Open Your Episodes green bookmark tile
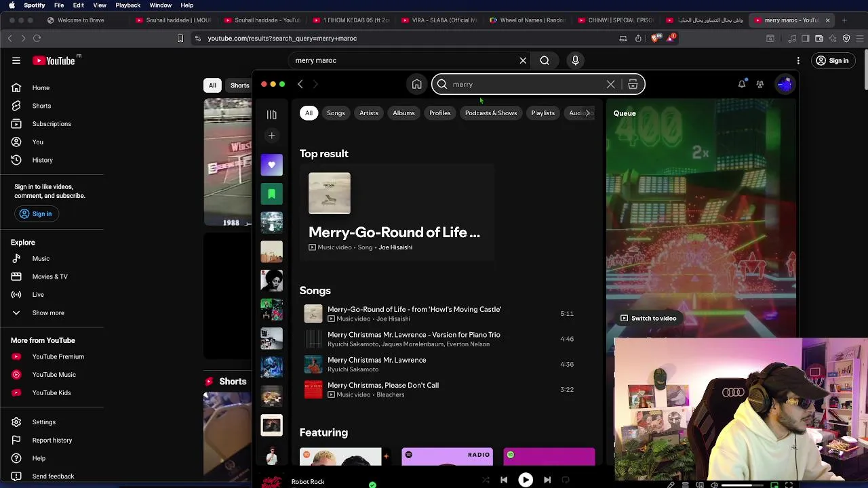The image size is (868, 488). coord(271,194)
